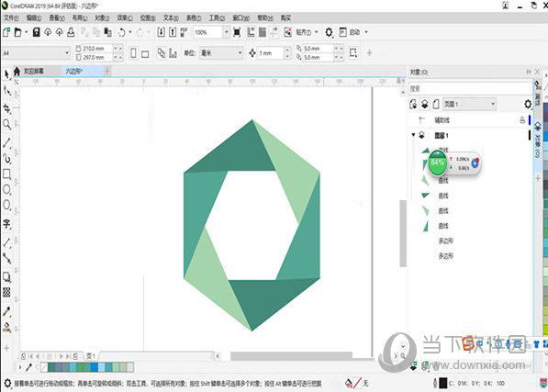Click the Full-screen preview icon
The width and height of the screenshot is (548, 392).
[237, 32]
